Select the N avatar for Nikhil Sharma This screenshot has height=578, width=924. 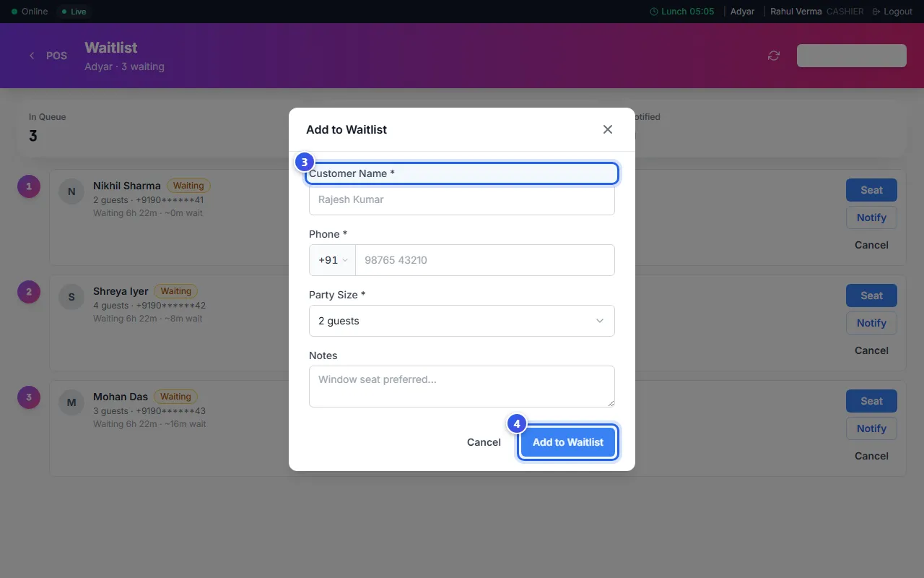[71, 191]
